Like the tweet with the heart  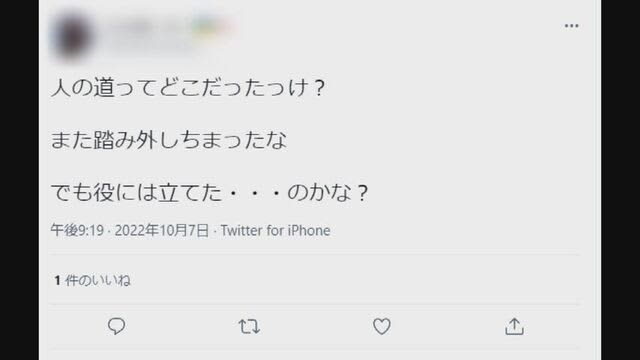point(382,327)
